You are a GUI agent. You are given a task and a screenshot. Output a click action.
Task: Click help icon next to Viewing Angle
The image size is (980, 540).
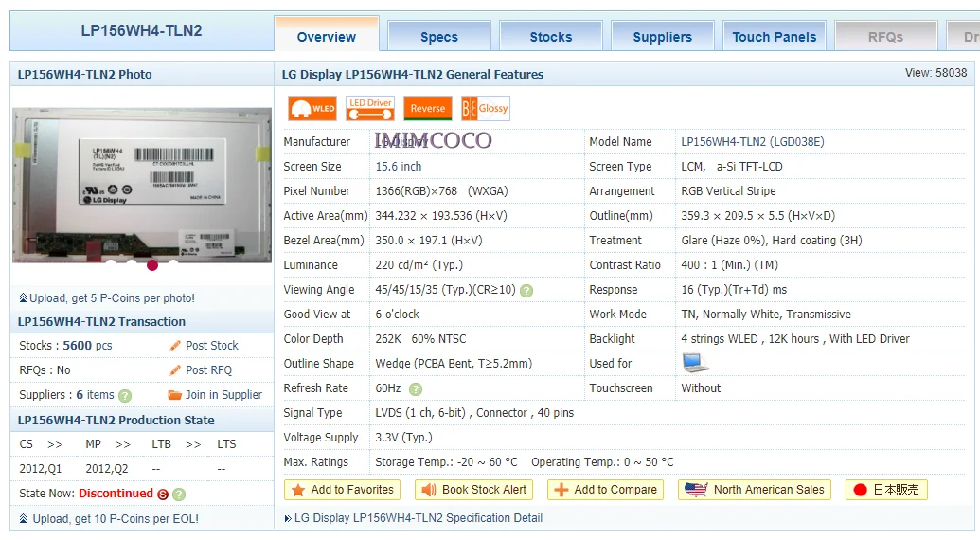click(526, 291)
